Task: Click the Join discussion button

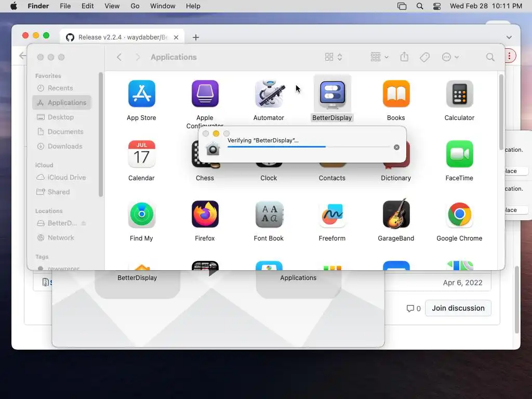Action: click(x=458, y=308)
